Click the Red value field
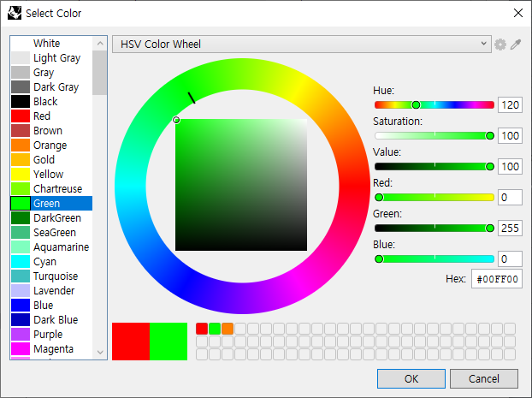This screenshot has height=398, width=532. coord(510,198)
